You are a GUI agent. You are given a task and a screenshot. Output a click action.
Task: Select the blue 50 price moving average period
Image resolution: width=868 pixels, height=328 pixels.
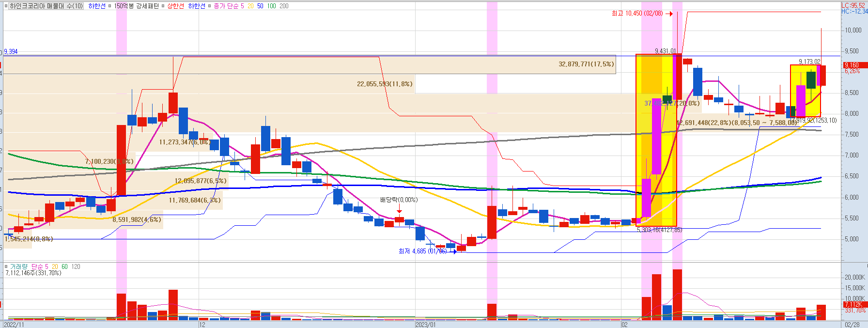click(260, 6)
